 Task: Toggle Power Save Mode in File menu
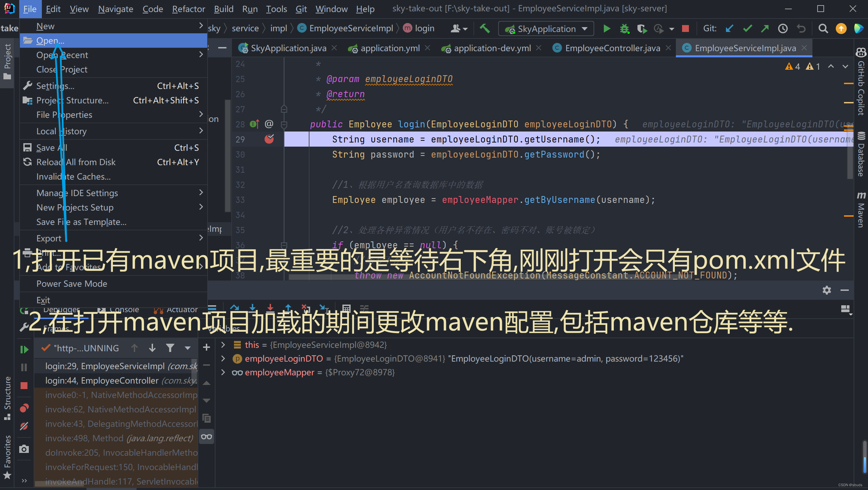tap(72, 284)
